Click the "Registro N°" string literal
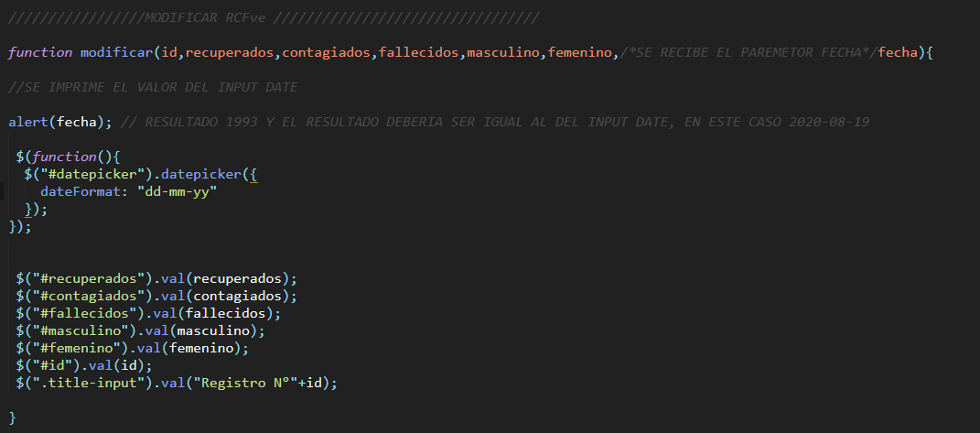Image resolution: width=980 pixels, height=433 pixels. click(x=245, y=383)
